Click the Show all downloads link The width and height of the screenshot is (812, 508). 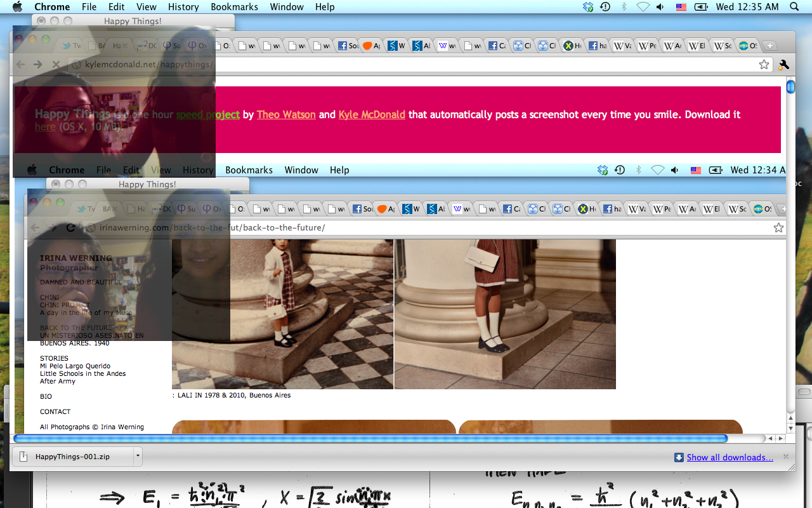(730, 457)
